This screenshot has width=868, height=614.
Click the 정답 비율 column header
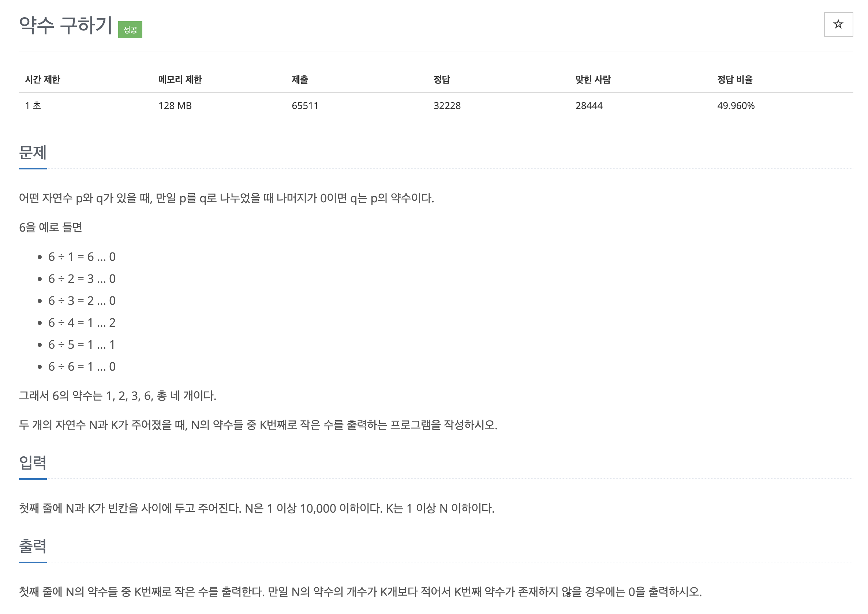734,79
